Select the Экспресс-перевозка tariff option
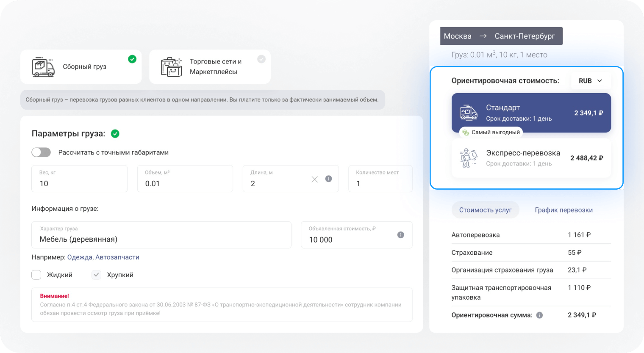This screenshot has width=644, height=353. 531,158
